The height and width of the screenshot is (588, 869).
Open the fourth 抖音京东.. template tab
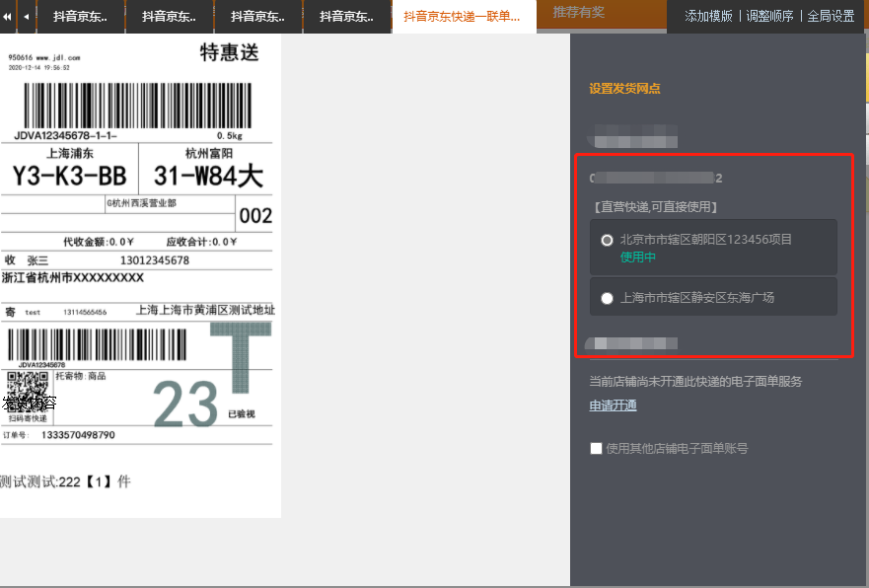click(346, 17)
